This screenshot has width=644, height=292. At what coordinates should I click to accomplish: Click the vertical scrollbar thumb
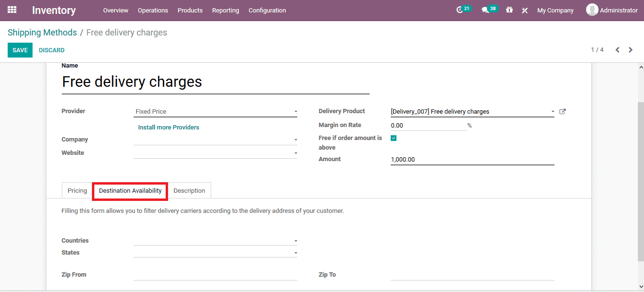click(641, 181)
